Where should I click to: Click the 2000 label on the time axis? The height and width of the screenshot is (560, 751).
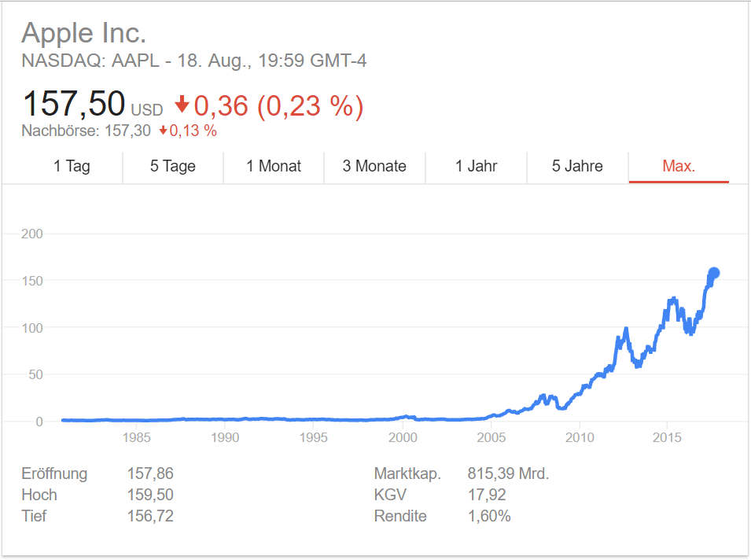pos(403,437)
